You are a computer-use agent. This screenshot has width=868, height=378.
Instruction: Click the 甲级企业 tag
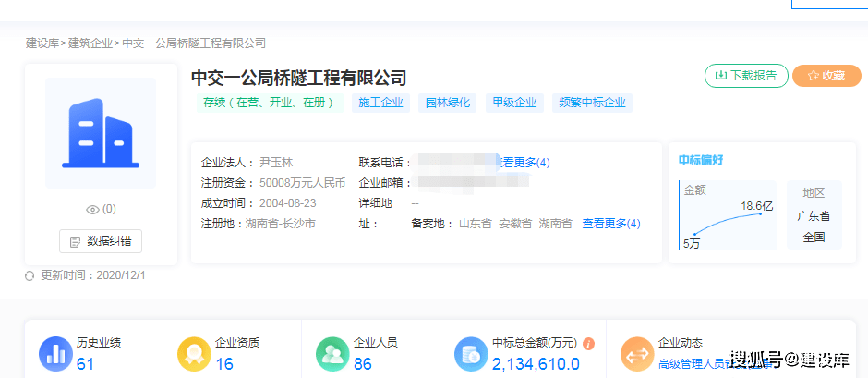pyautogui.click(x=514, y=104)
